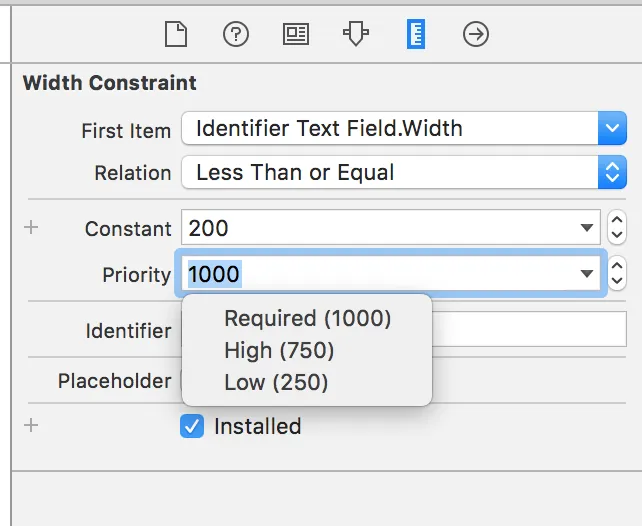This screenshot has width=642, height=526.
Task: Open the Quick Help inspector
Action: [236, 35]
